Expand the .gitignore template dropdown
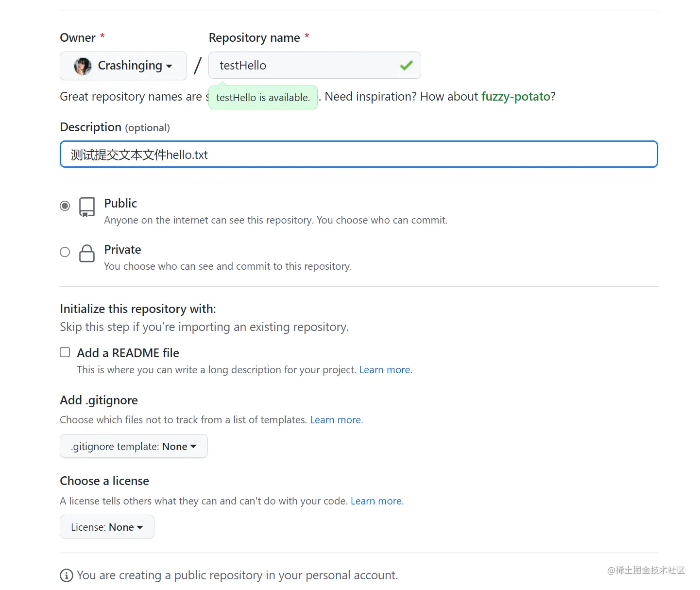Viewport: 700px width, 590px height. [x=134, y=446]
